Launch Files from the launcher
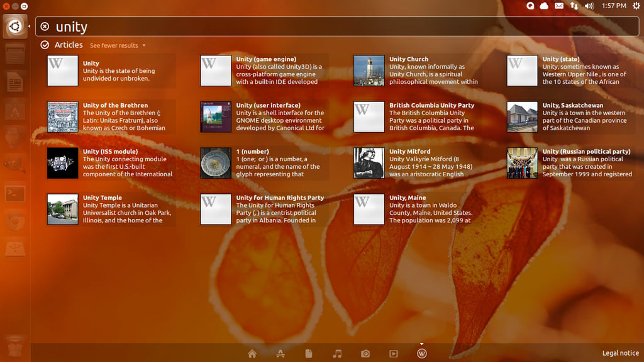This screenshot has width=644, height=362. (x=15, y=54)
